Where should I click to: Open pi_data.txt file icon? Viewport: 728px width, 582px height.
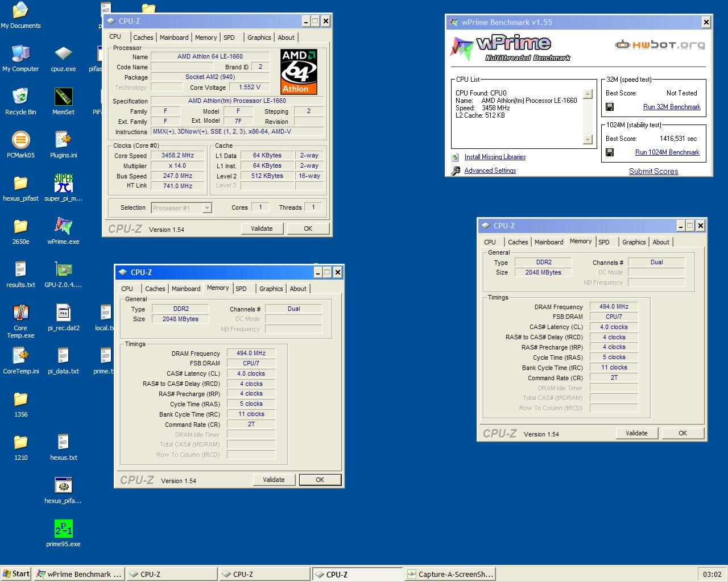(63, 361)
